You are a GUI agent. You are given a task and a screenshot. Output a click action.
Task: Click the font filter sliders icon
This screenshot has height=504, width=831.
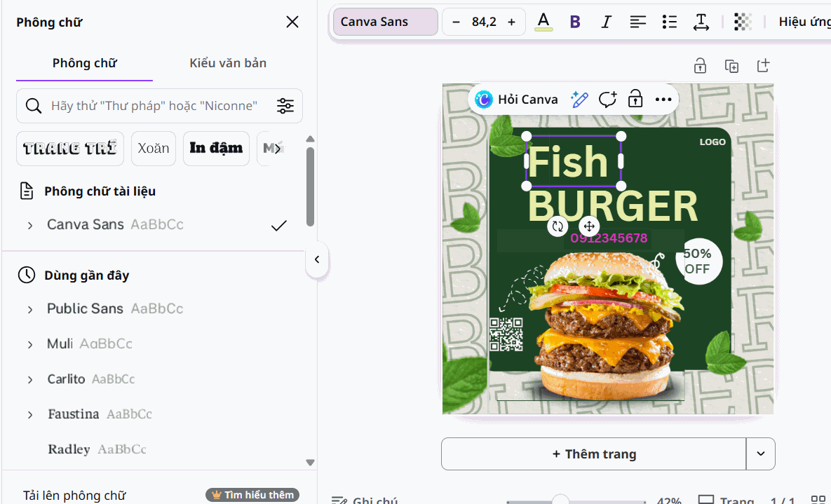[x=285, y=106]
